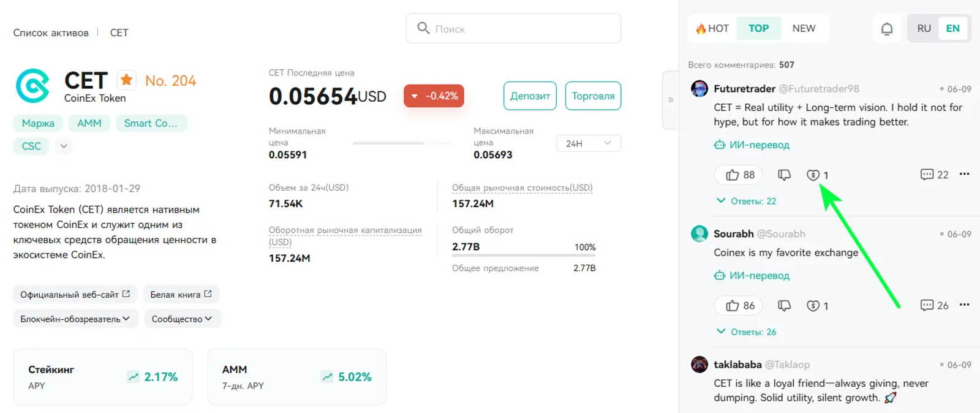The width and height of the screenshot is (980, 413).
Task: Select the NEW comments tab
Action: (804, 28)
